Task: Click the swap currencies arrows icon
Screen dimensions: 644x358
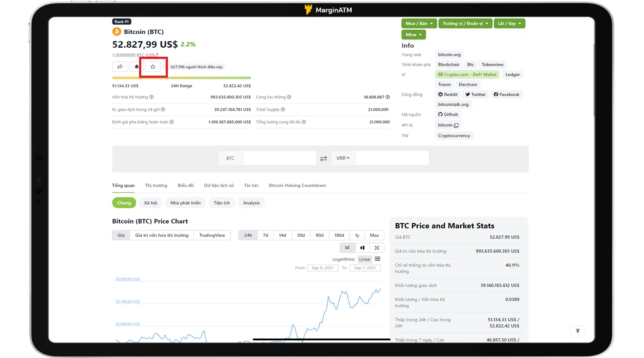Action: coord(324,159)
